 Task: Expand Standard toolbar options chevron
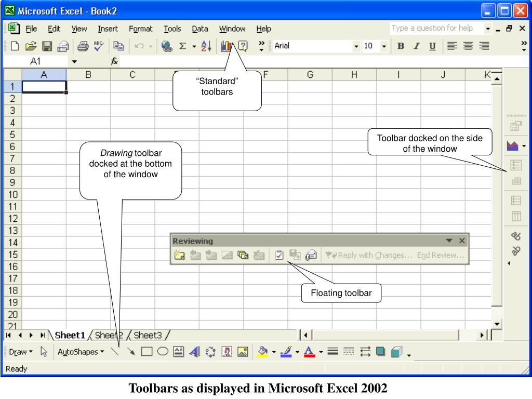(x=261, y=46)
